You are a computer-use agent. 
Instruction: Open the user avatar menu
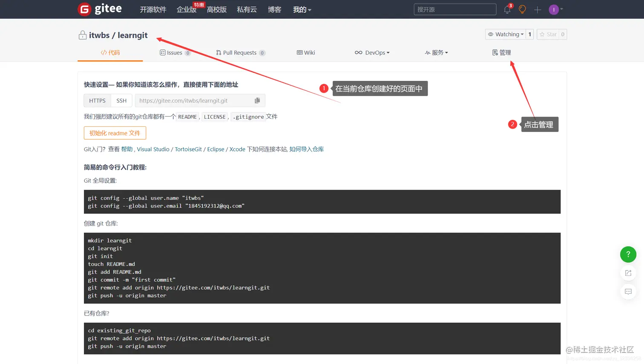555,9
